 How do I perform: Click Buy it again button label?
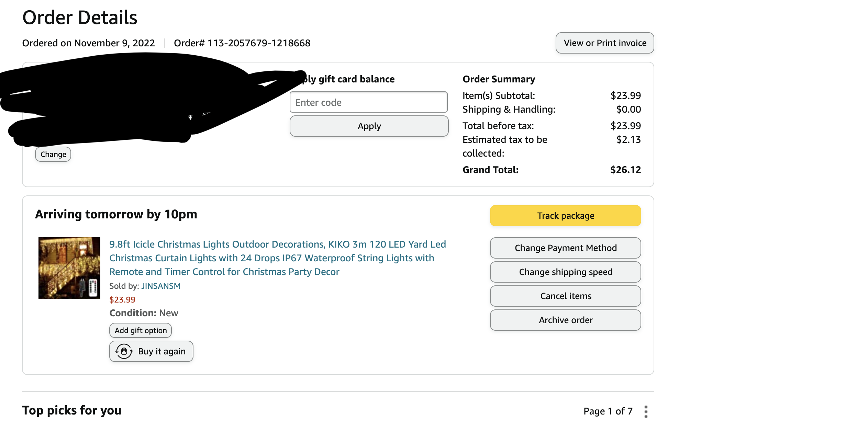[162, 351]
